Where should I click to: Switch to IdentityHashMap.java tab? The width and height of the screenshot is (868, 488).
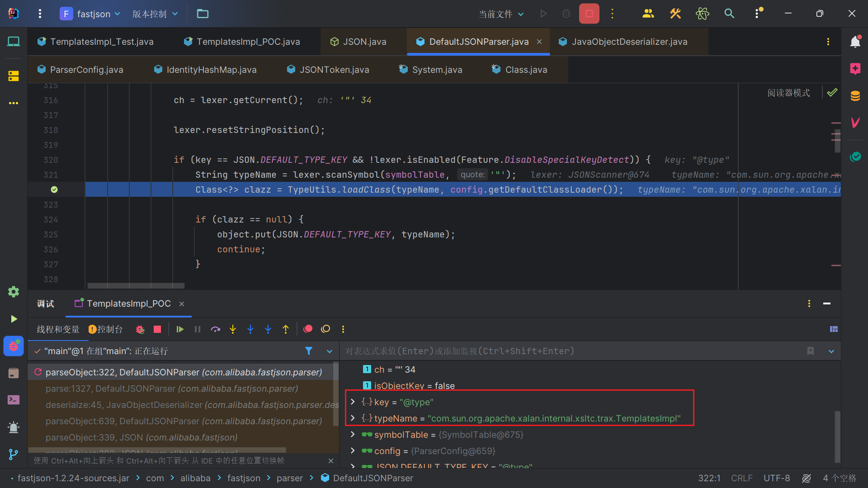tap(205, 70)
